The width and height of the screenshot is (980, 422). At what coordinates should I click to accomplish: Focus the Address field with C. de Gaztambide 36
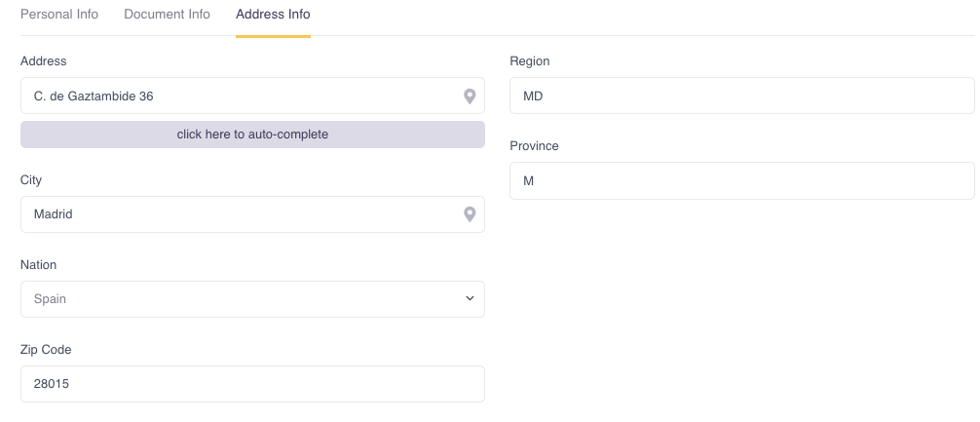click(x=252, y=96)
